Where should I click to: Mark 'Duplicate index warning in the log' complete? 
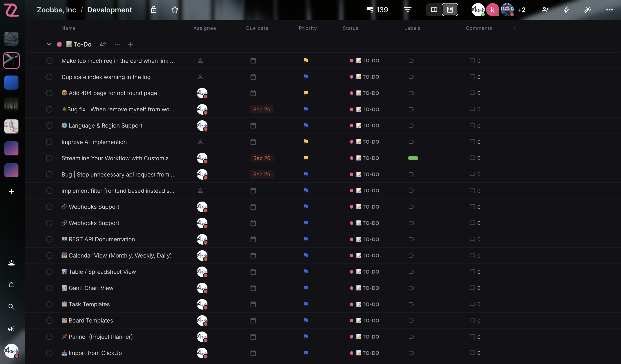[49, 77]
